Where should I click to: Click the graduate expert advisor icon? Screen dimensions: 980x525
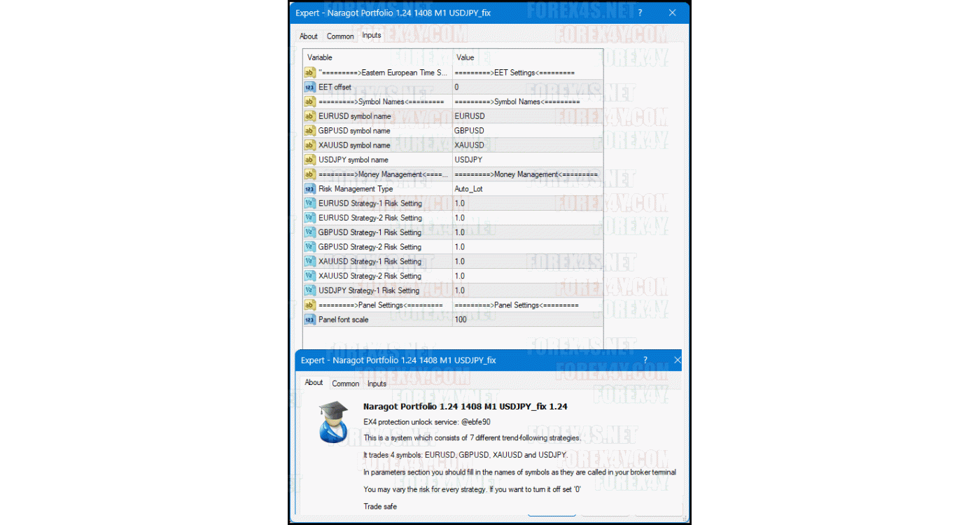pos(333,422)
